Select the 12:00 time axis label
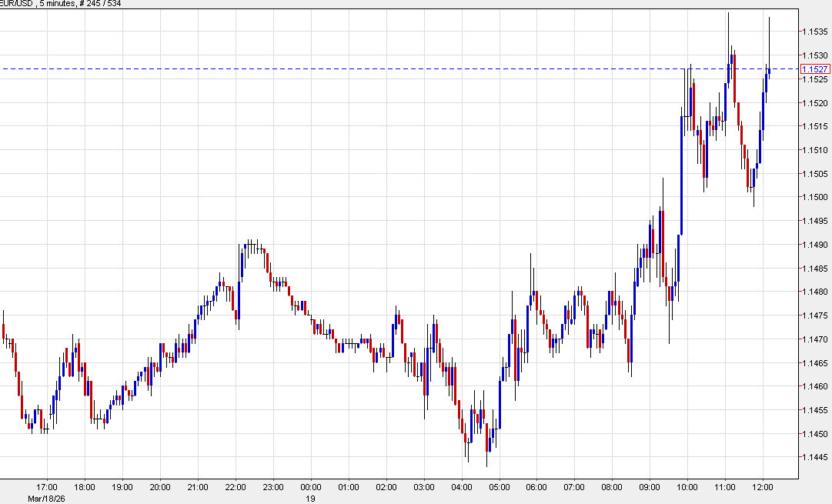 (762, 486)
